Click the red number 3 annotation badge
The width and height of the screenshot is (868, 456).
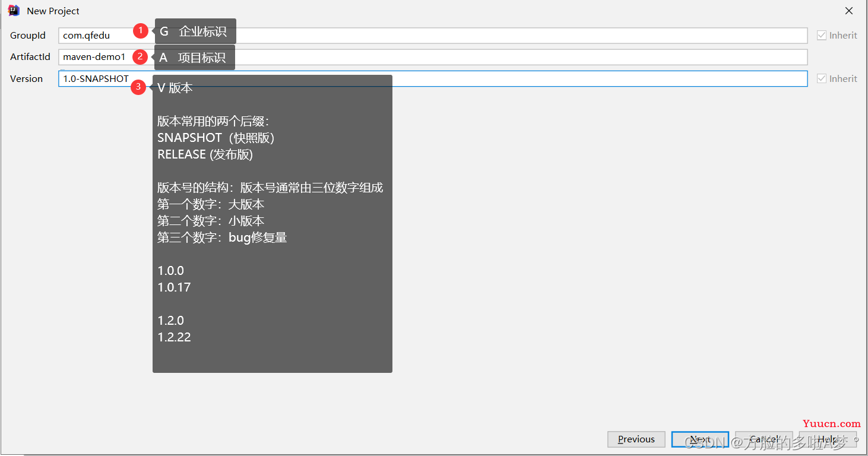tap(138, 87)
